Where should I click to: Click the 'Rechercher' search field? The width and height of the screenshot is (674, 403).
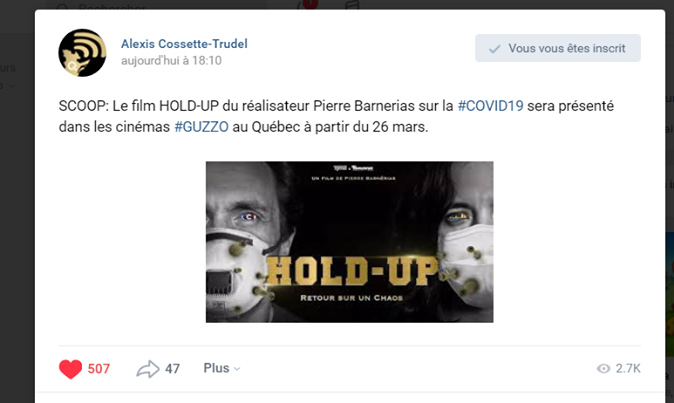pos(157,5)
